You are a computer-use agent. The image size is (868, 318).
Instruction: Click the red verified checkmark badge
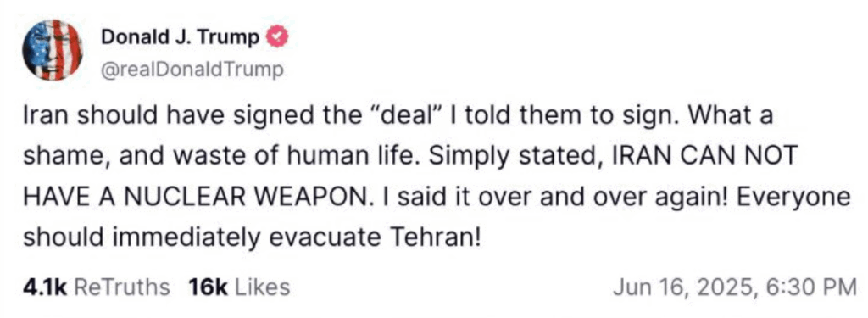pos(277,37)
